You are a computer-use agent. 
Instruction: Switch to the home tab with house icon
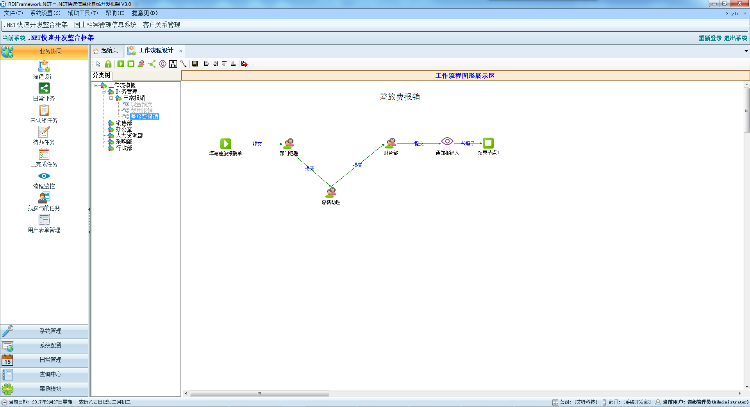(106, 51)
